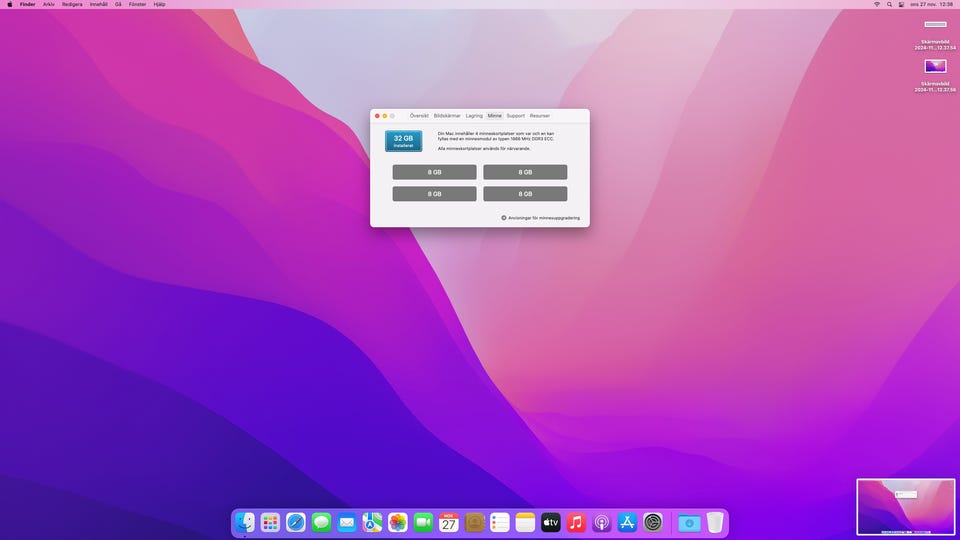The image size is (960, 540).
Task: Switch to the Support tab
Action: (516, 116)
